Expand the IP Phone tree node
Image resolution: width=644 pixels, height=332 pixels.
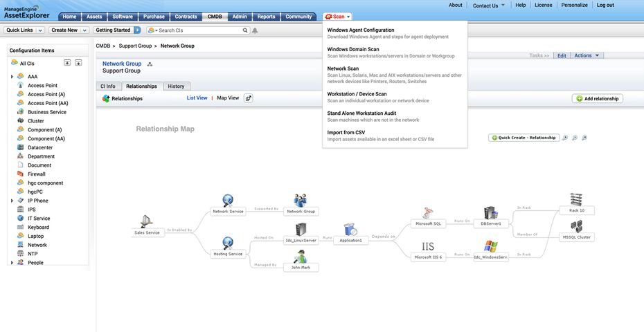(x=12, y=201)
